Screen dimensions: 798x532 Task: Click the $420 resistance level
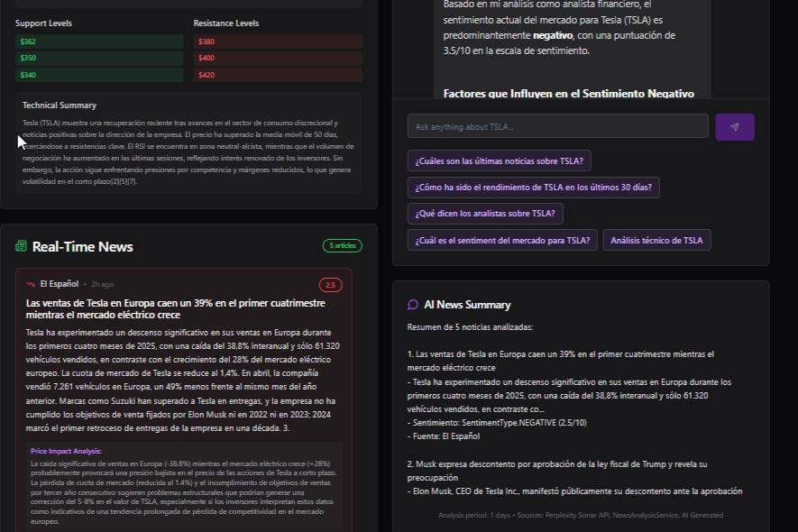click(x=278, y=75)
